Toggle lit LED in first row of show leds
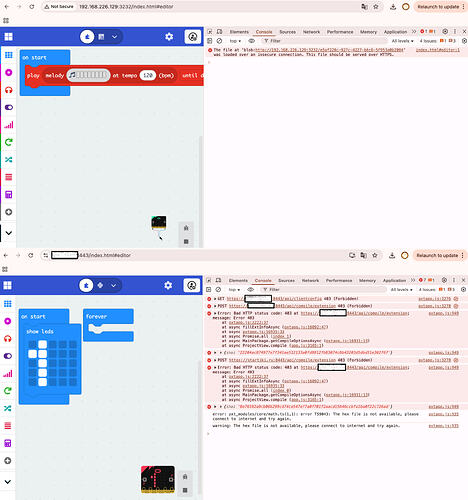The image size is (468, 500). click(43, 344)
